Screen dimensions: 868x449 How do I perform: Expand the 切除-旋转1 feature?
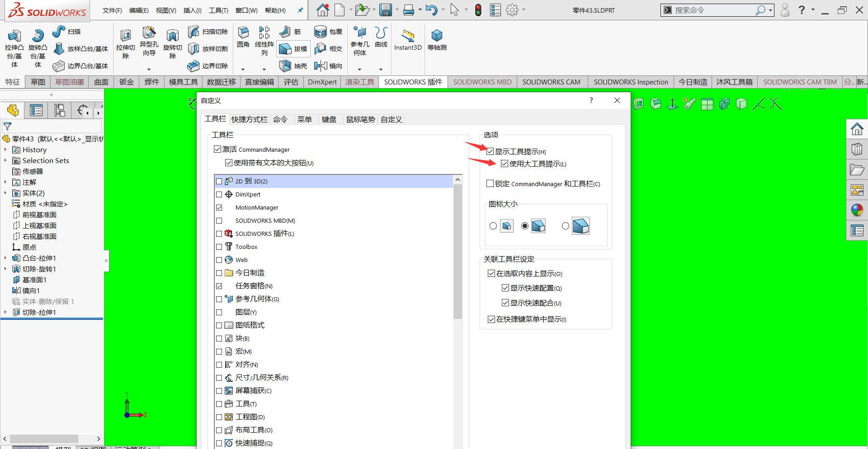pyautogui.click(x=5, y=269)
